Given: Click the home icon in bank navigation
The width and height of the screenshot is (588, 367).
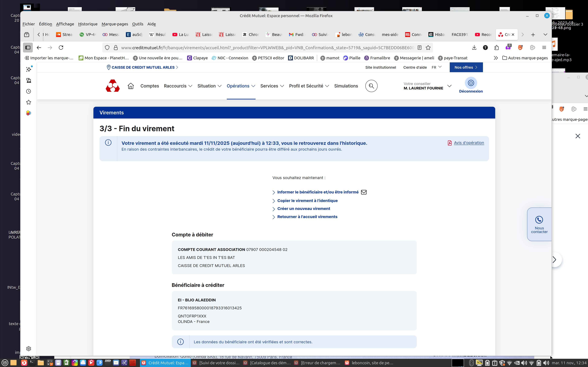Looking at the screenshot, I should [131, 86].
